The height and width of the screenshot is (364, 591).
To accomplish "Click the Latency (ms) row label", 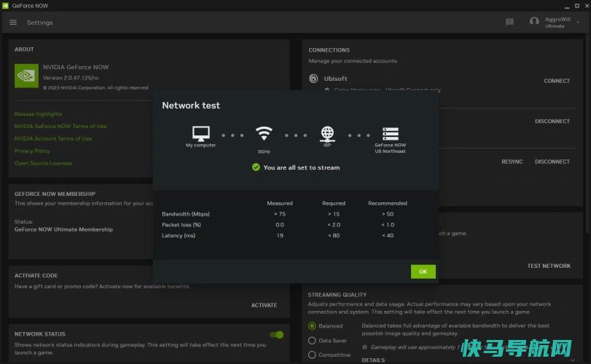I will tap(179, 235).
